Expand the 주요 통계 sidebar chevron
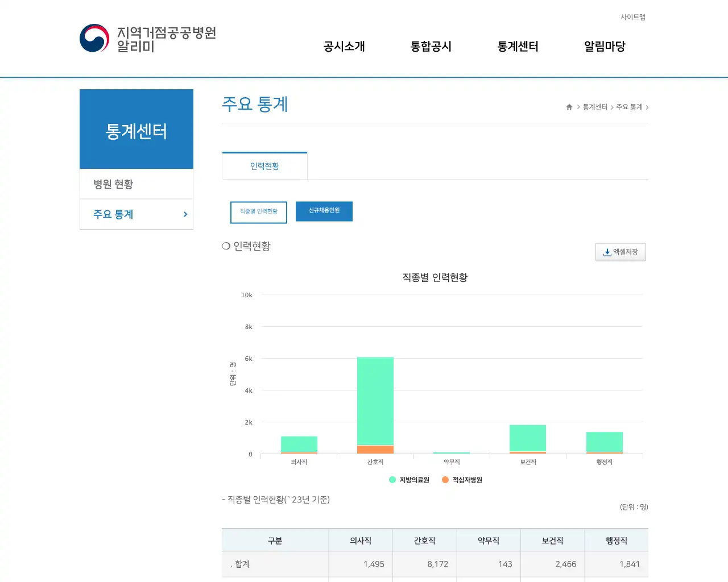 click(x=185, y=214)
